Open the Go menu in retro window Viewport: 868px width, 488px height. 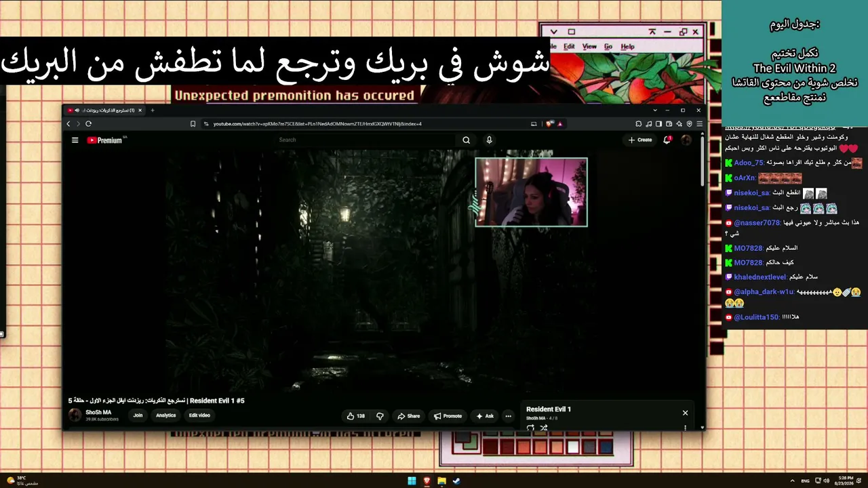pyautogui.click(x=608, y=47)
